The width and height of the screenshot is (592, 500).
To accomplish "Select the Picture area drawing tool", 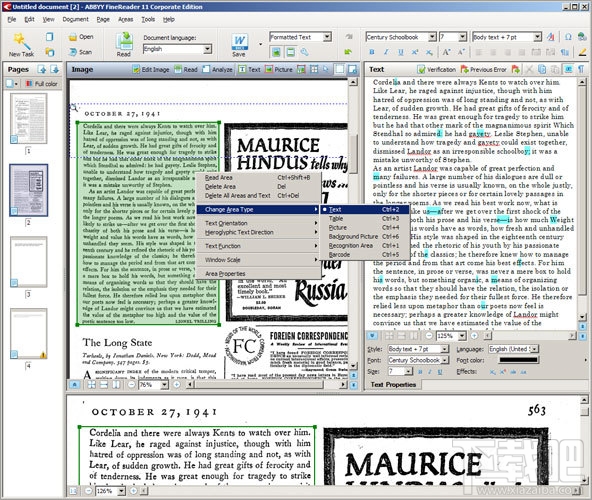I will pos(279,69).
